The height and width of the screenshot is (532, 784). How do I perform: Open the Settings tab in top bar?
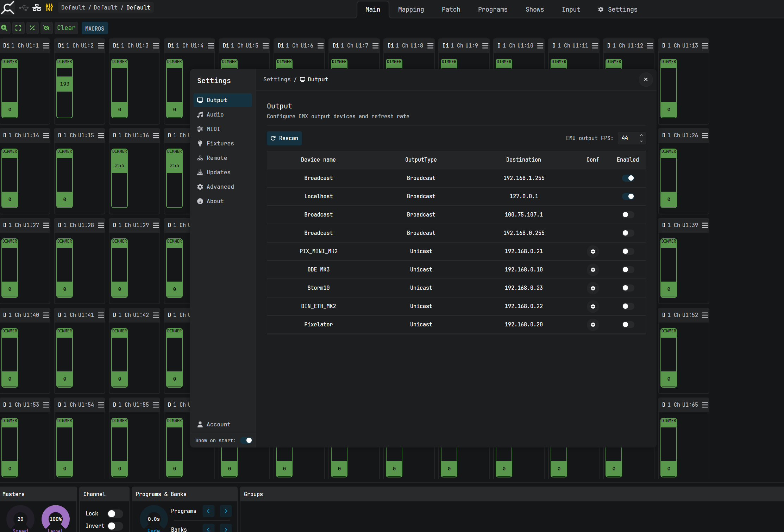(618, 10)
